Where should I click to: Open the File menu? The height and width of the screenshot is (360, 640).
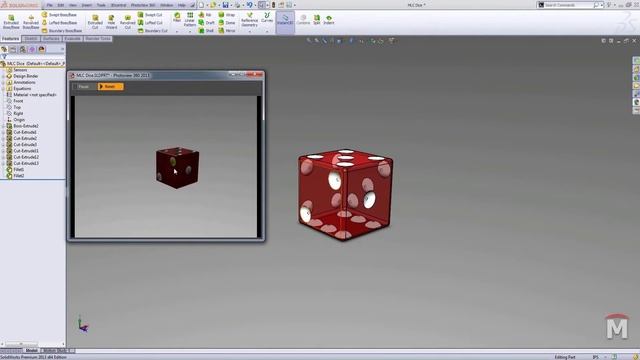[x=49, y=5]
